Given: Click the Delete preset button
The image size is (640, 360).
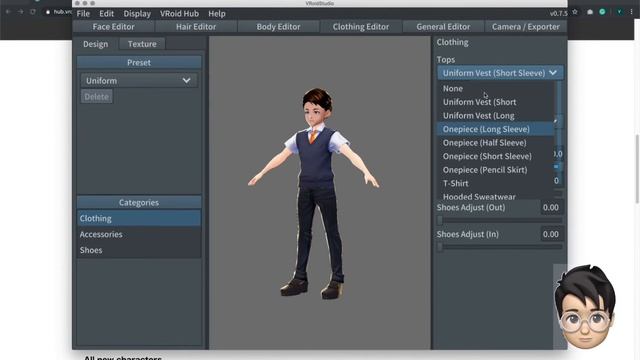Looking at the screenshot, I should click(x=97, y=97).
